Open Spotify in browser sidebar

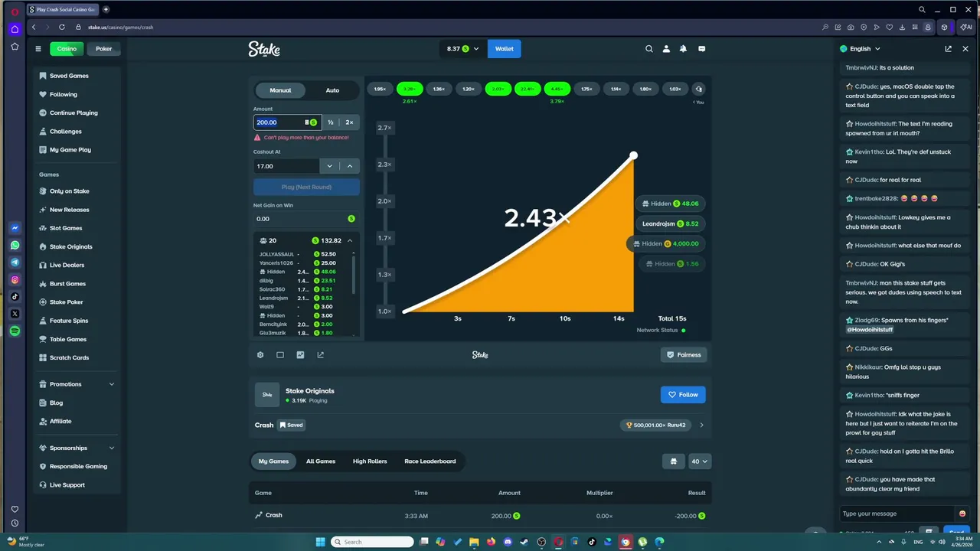(x=15, y=331)
